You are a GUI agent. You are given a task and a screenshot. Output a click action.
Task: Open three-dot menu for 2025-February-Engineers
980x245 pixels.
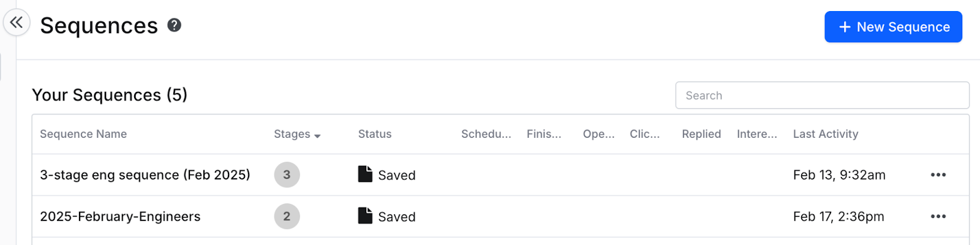[x=938, y=216]
